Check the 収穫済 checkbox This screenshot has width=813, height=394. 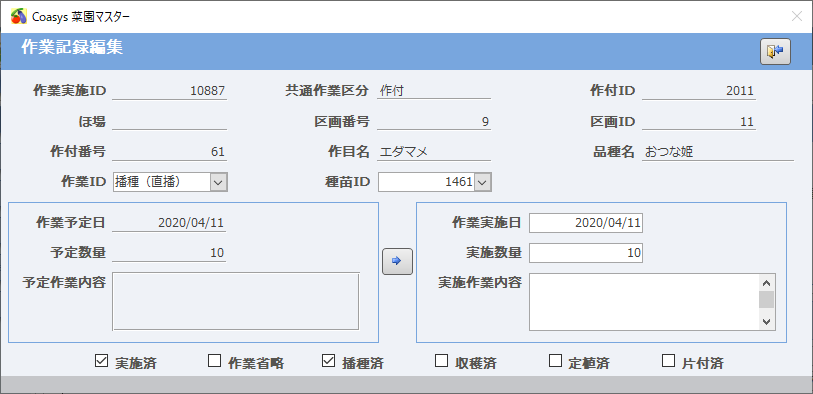point(441,360)
